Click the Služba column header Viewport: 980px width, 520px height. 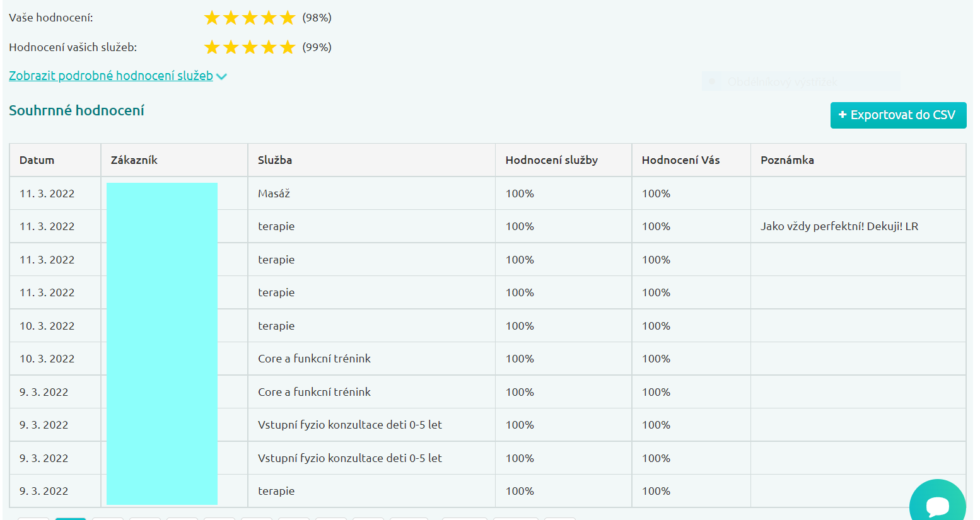coord(275,160)
